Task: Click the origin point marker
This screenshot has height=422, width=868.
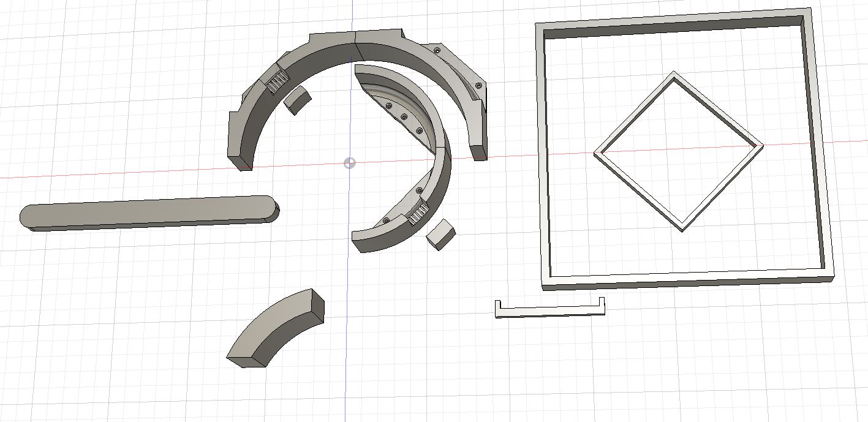Action: coord(350,163)
